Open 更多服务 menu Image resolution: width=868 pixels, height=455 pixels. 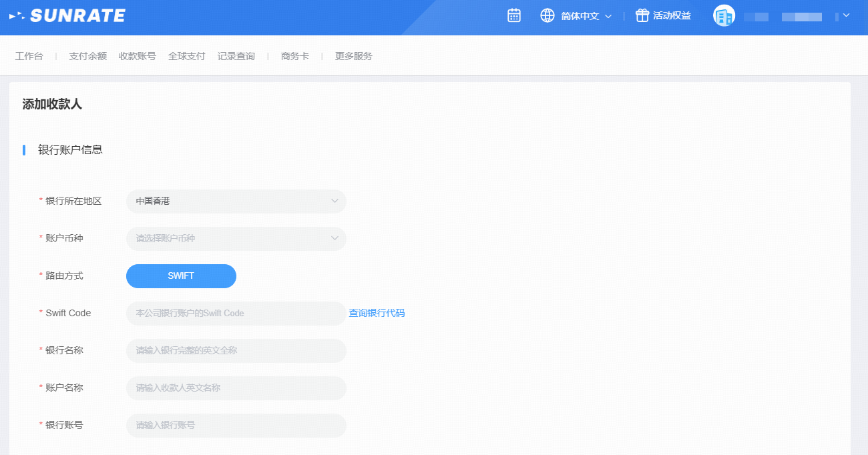pyautogui.click(x=353, y=56)
